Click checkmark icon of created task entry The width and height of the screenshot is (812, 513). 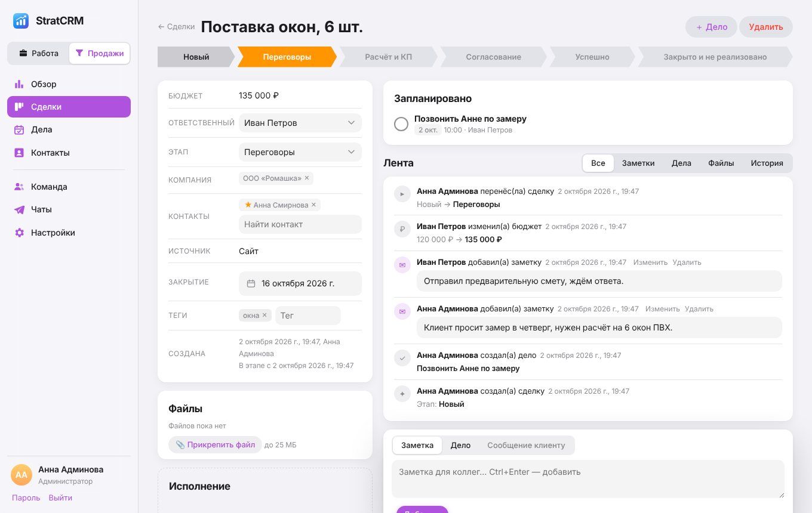[x=402, y=358]
